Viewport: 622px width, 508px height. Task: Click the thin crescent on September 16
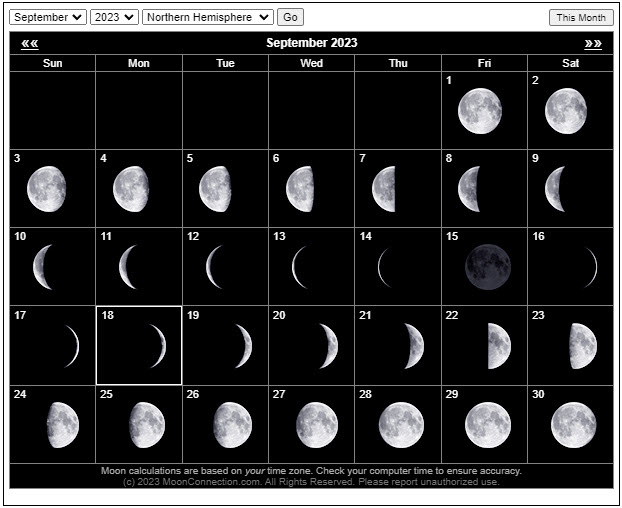click(x=590, y=267)
